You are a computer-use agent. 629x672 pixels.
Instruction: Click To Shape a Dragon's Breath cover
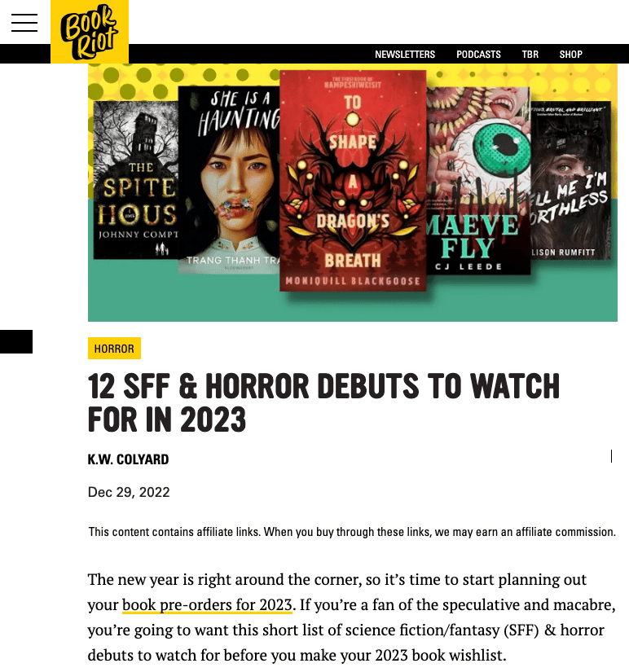353,181
